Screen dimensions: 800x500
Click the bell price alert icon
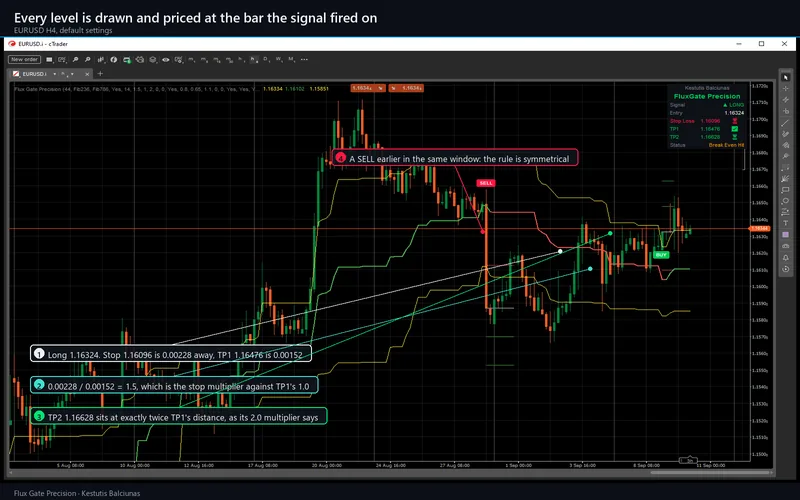(785, 257)
